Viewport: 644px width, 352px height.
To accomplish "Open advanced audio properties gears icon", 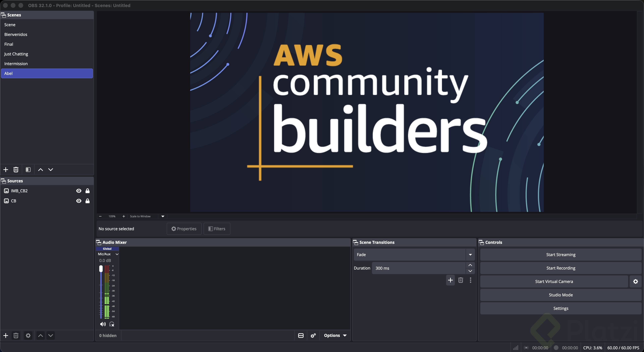I will tap(313, 336).
